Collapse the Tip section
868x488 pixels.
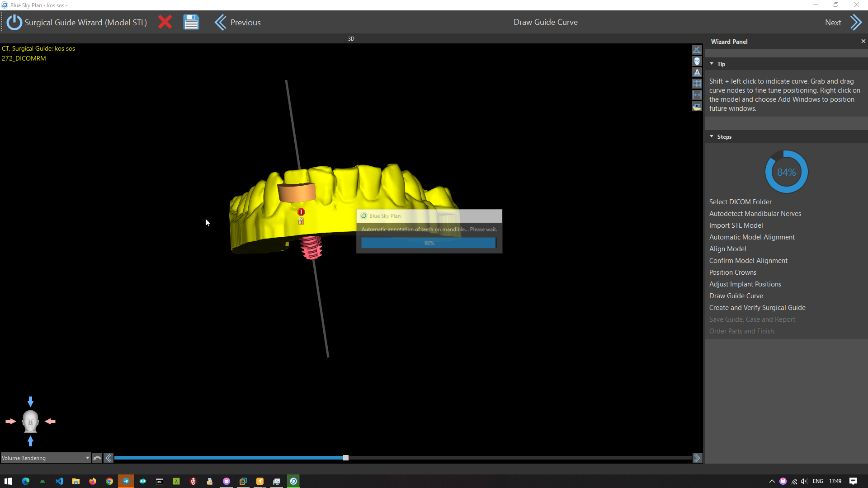712,64
